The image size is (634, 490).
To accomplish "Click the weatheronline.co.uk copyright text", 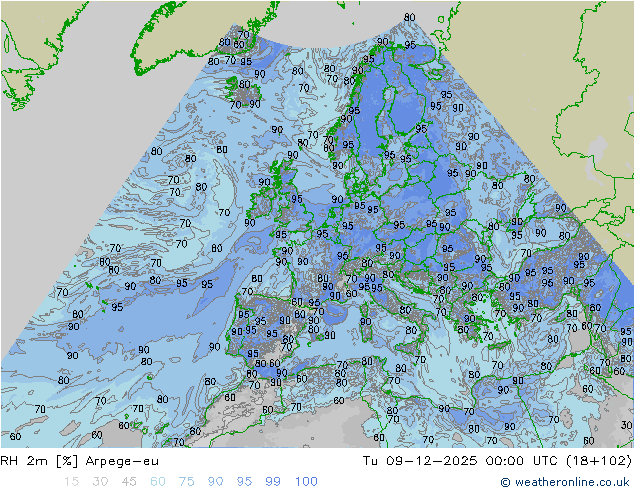I will (x=565, y=482).
